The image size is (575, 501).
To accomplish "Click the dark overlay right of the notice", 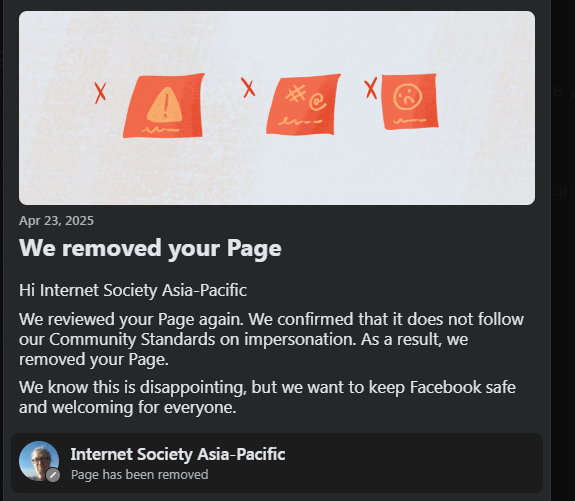I will pyautogui.click(x=563, y=250).
